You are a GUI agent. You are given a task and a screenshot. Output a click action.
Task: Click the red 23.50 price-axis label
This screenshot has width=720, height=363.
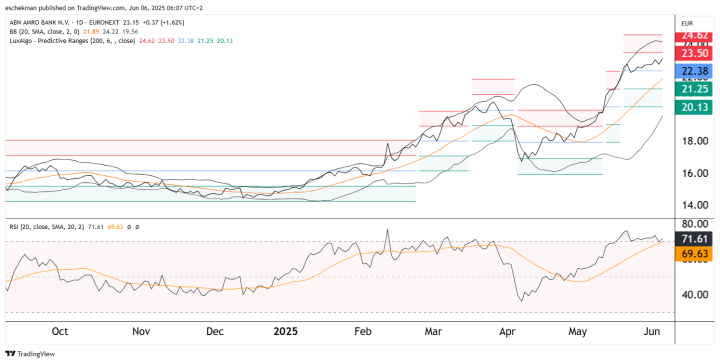[693, 53]
